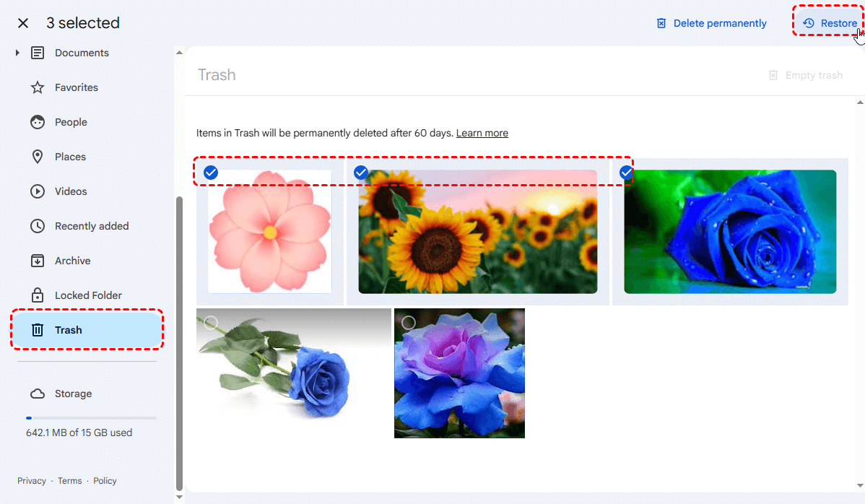865x504 pixels.
Task: Uncheck the pink flower photo
Action: 211,173
